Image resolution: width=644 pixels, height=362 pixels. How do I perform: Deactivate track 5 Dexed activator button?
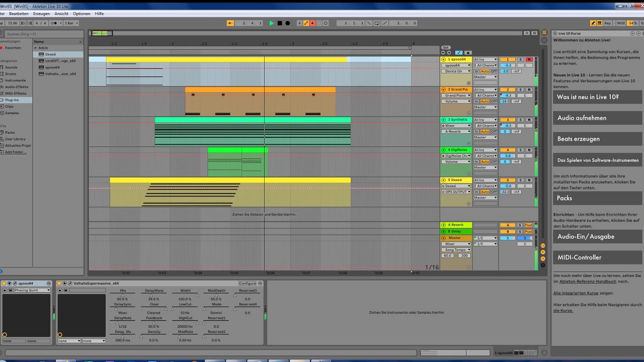(x=508, y=180)
